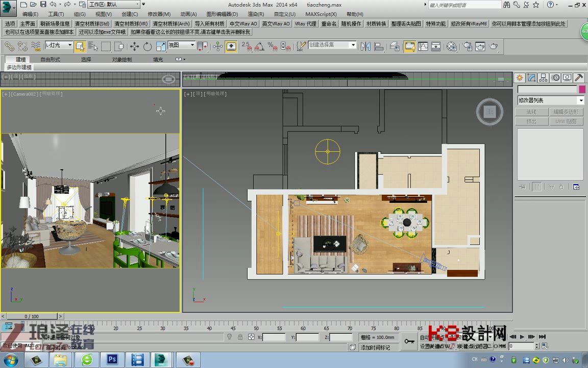Image resolution: width=588 pixels, height=368 pixels.
Task: Open Edit Named Selection Sets
Action: [x=301, y=46]
